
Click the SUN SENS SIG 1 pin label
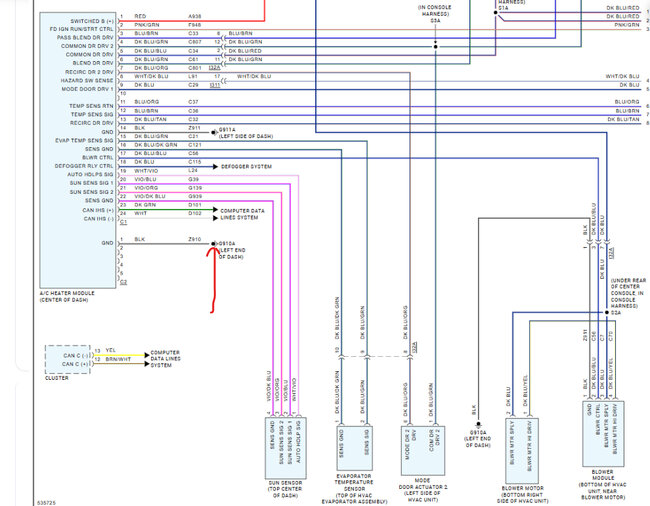(x=91, y=183)
